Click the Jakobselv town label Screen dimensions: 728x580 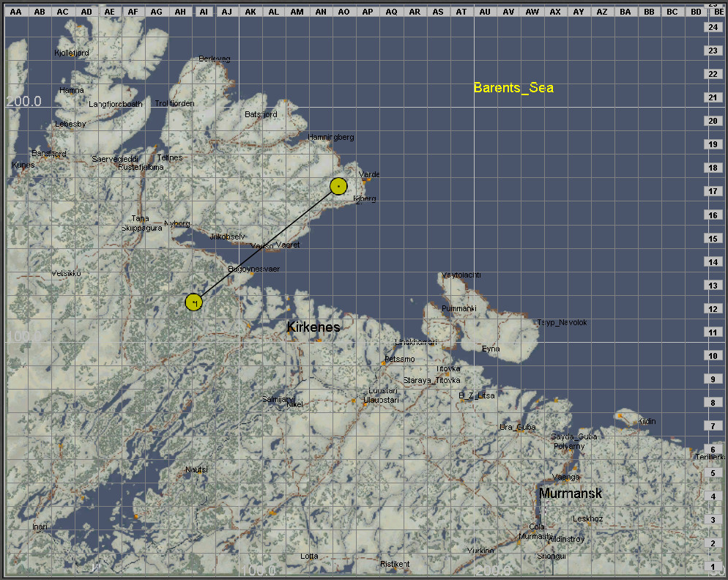(227, 237)
